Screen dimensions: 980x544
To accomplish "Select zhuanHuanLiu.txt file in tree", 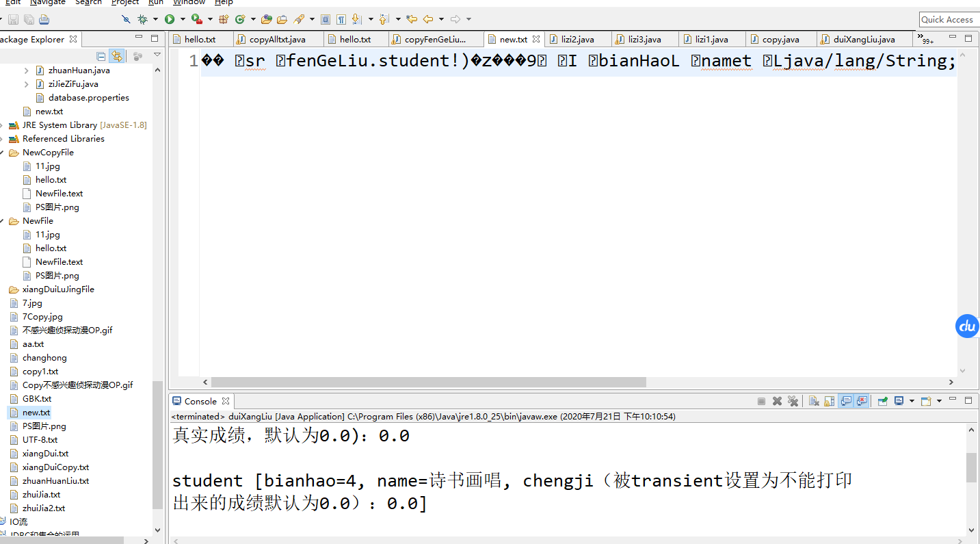I will [x=55, y=481].
